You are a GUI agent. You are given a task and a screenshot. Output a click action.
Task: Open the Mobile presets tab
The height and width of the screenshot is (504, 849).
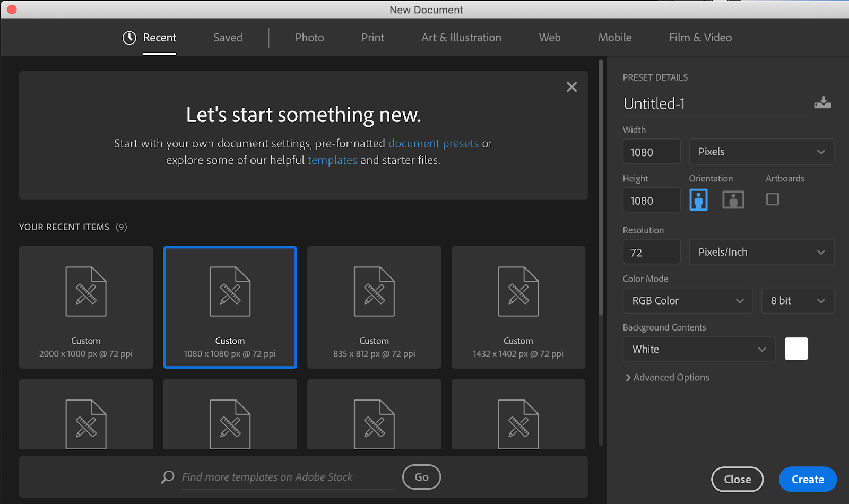pos(615,38)
